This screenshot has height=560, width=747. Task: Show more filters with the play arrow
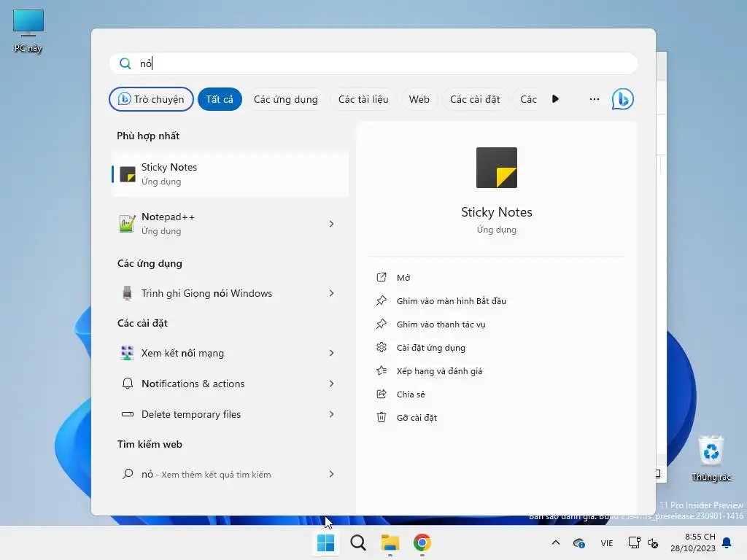(555, 99)
